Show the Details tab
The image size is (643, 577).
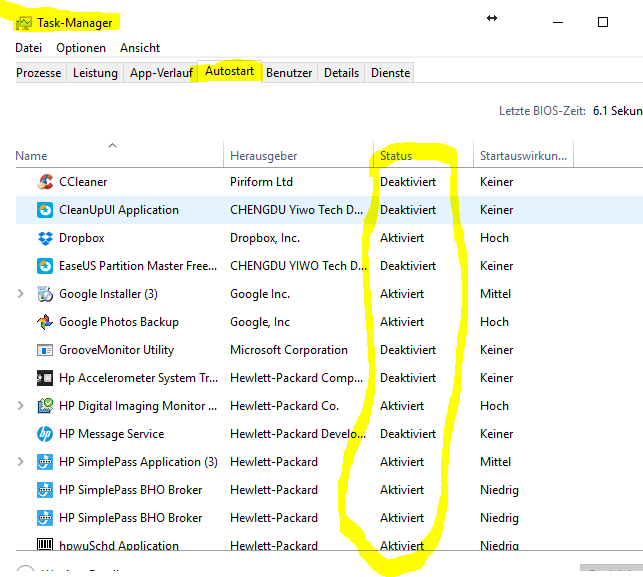(x=341, y=73)
